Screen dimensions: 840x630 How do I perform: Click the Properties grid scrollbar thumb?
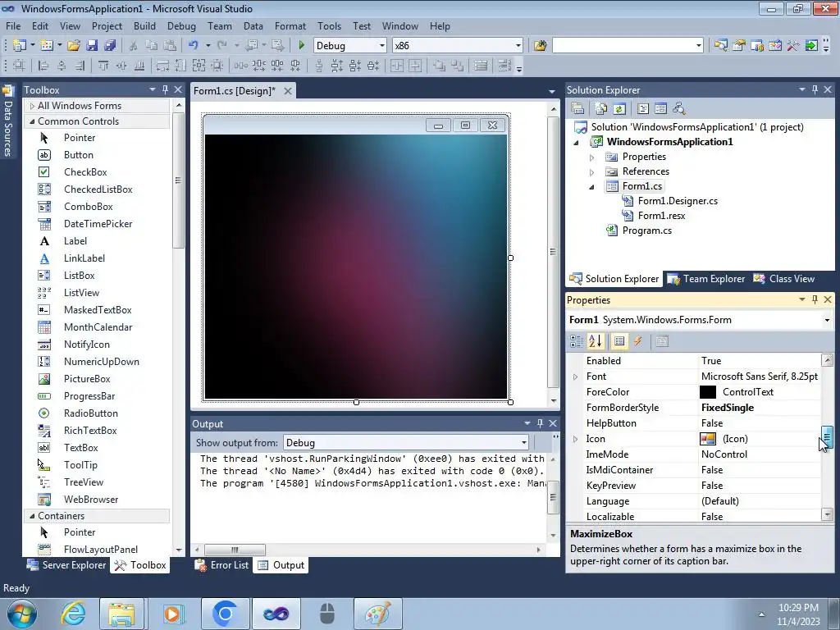pyautogui.click(x=827, y=437)
